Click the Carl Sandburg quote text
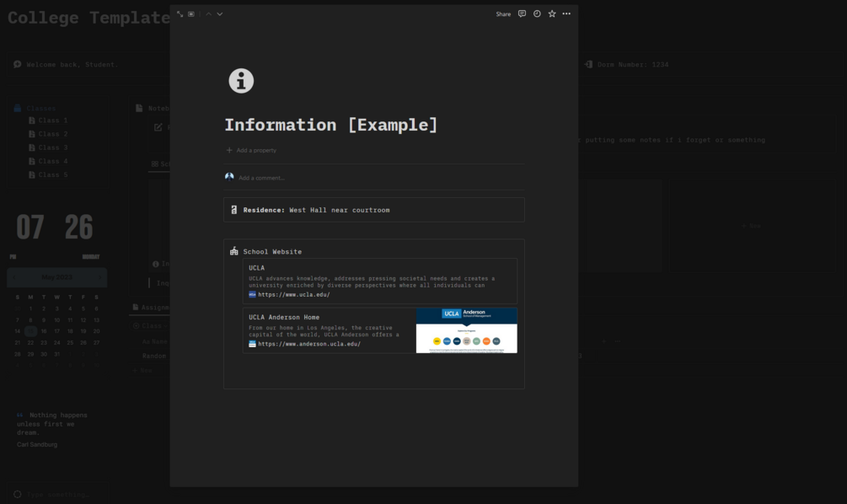The width and height of the screenshot is (847, 504). coord(52,423)
